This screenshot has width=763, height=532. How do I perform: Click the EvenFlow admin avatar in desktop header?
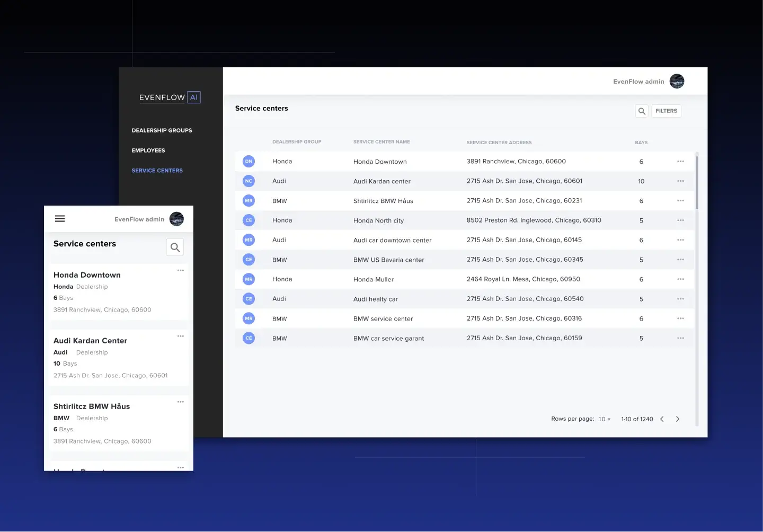point(677,81)
